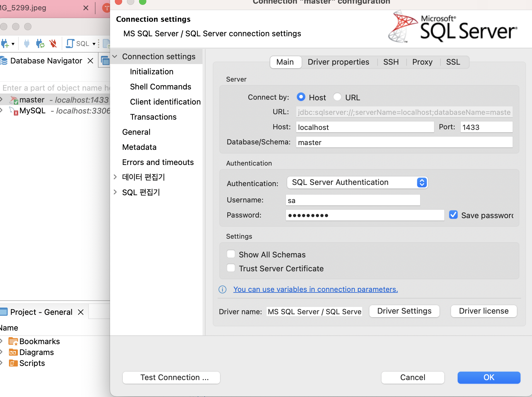Click the Database/Schema field with master
532x397 pixels.
[x=404, y=142]
